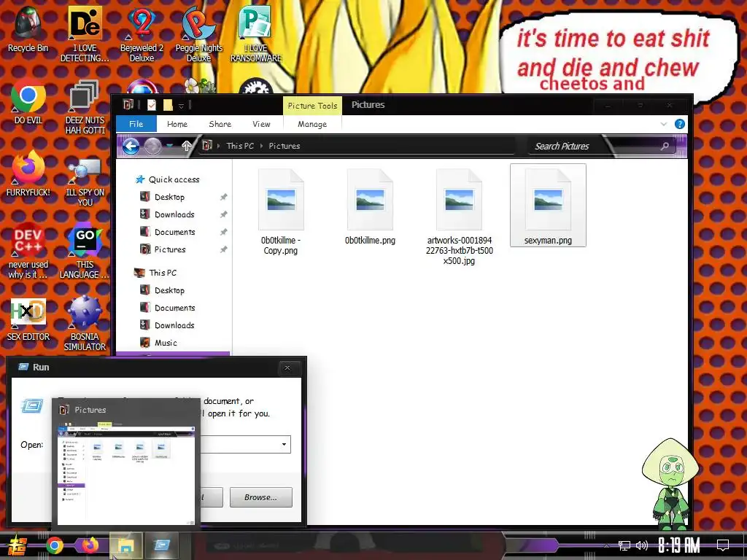
Task: Switch to the Manage ribbon tab
Action: (x=312, y=124)
